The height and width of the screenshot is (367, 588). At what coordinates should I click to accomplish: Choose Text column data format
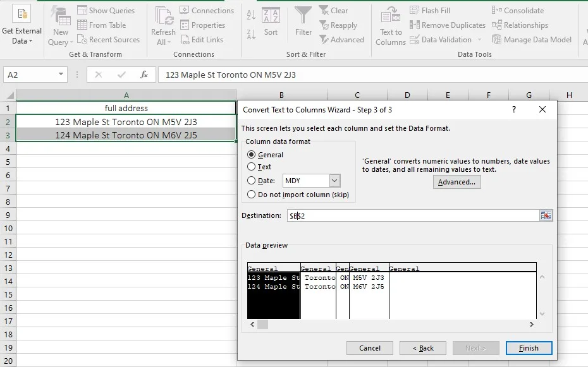pyautogui.click(x=251, y=166)
